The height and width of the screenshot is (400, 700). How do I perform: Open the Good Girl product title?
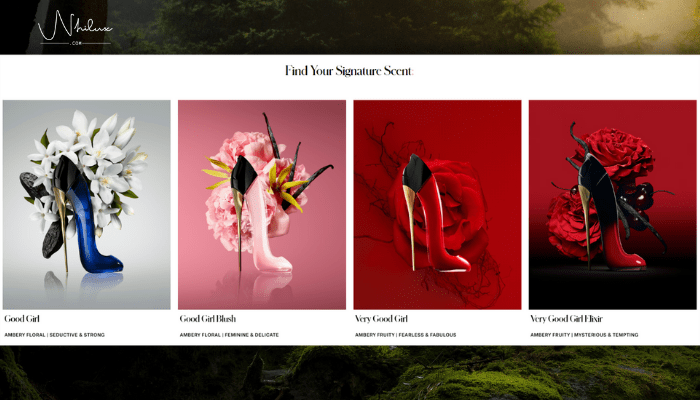[x=22, y=319]
